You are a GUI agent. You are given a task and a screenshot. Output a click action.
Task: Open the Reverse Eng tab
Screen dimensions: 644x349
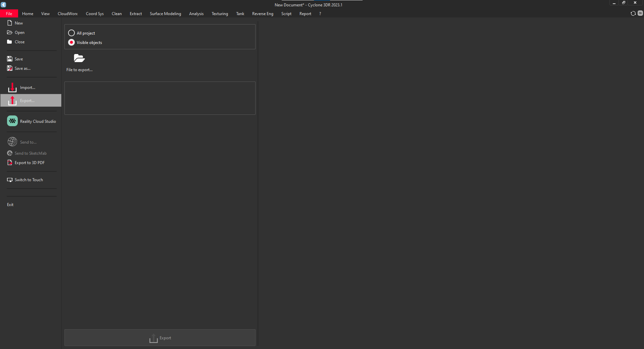click(x=263, y=14)
